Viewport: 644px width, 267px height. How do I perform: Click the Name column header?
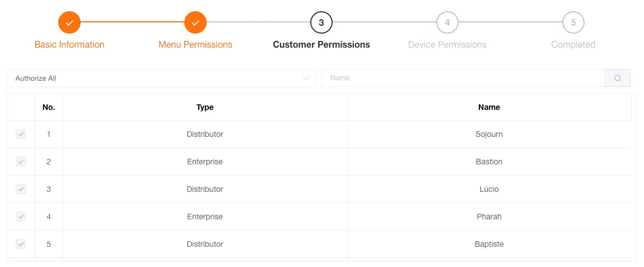pos(489,107)
